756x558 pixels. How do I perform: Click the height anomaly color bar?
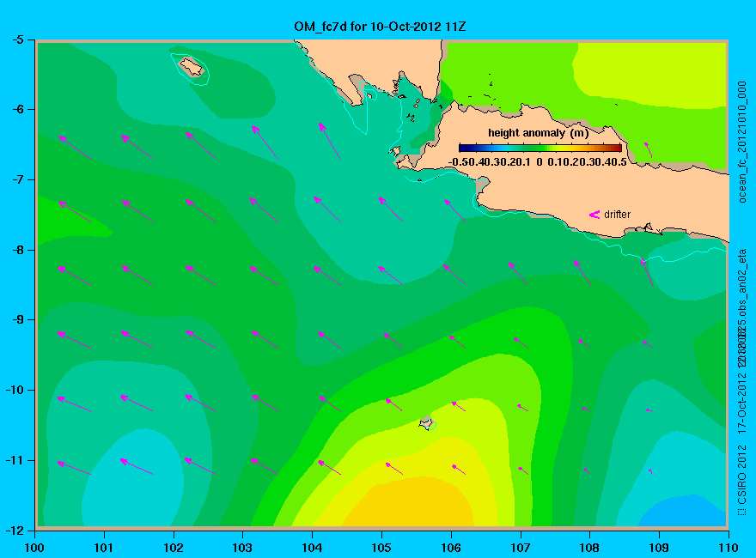pyautogui.click(x=540, y=149)
